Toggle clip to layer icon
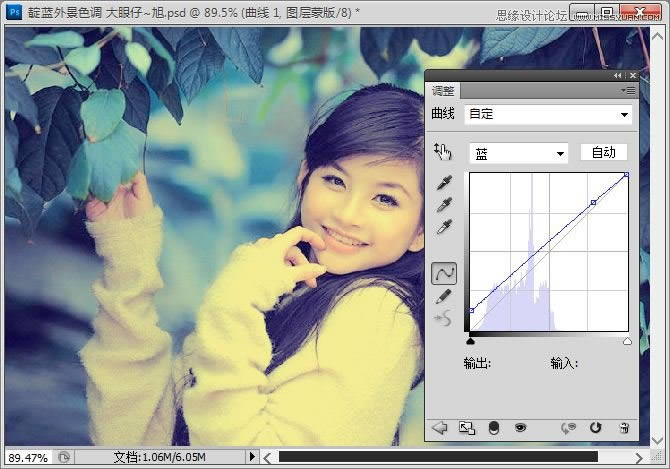 (493, 427)
